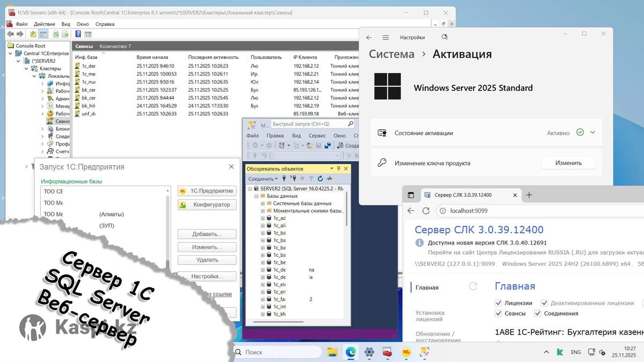This screenshot has width=644, height=362.
Task: Expand the Состояние активации section
Action: pyautogui.click(x=592, y=132)
